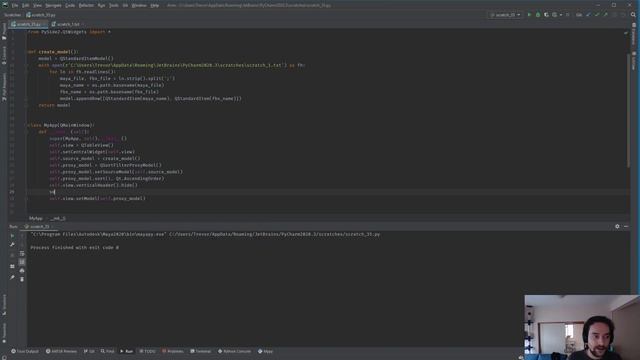Open the Refactor menu
This screenshot has width=640, height=360.
pyautogui.click(x=86, y=5)
